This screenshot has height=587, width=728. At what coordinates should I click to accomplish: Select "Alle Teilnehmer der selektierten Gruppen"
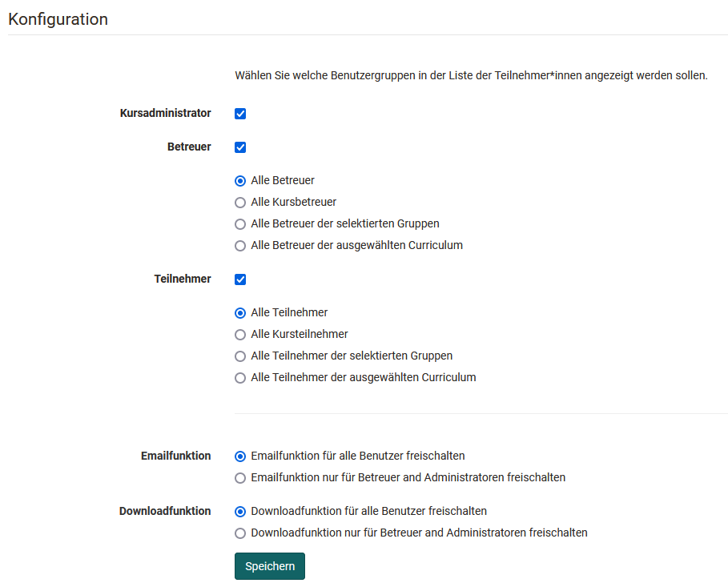tap(240, 356)
